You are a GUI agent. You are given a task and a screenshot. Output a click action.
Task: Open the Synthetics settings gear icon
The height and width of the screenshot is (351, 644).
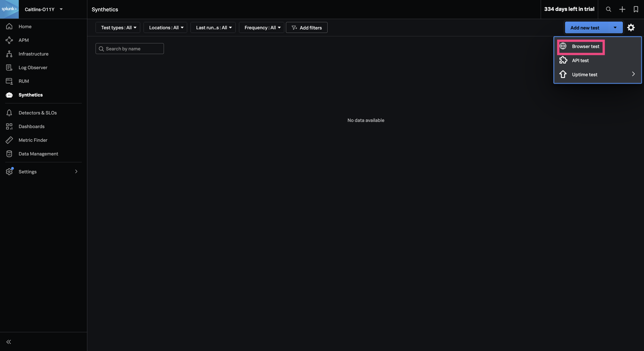tap(631, 28)
